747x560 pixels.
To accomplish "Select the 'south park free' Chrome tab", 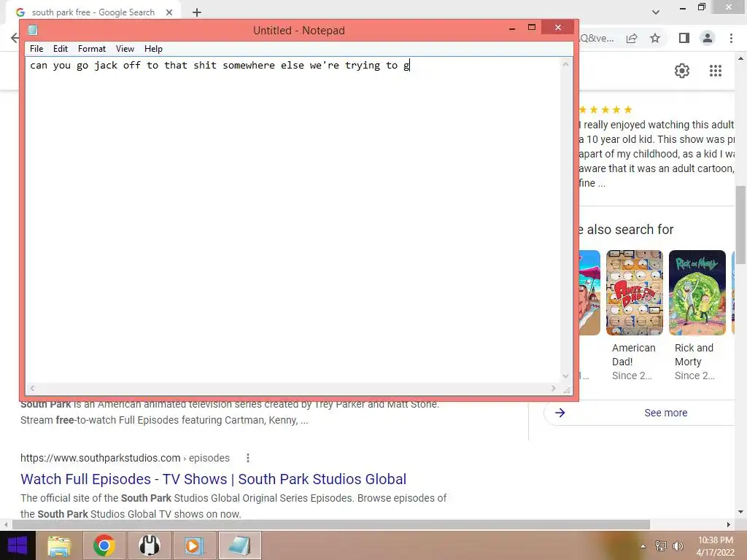I will point(93,12).
